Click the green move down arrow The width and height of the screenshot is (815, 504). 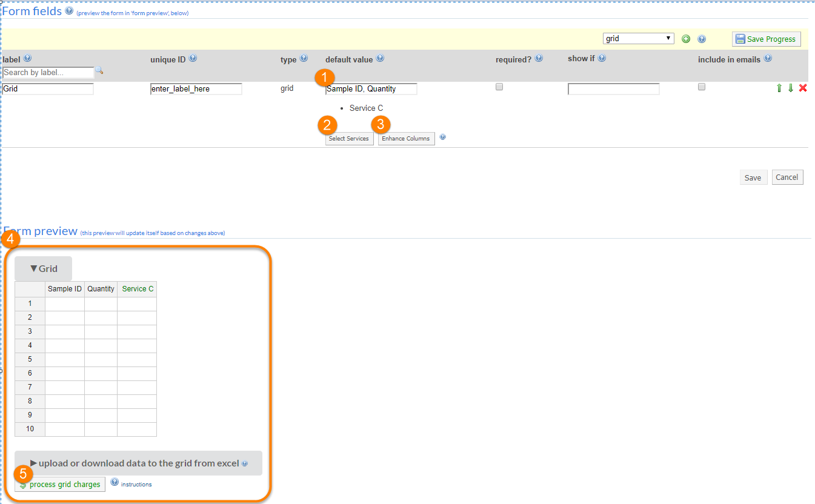(791, 88)
